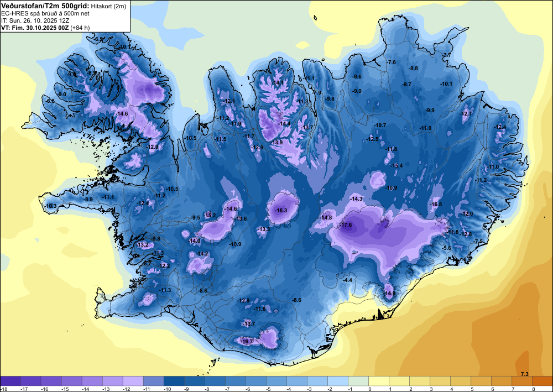Viewport: 553px width, 392px height.
Task: Select the legend swatch between 4 and 5
Action: pyautogui.click(x=461, y=381)
